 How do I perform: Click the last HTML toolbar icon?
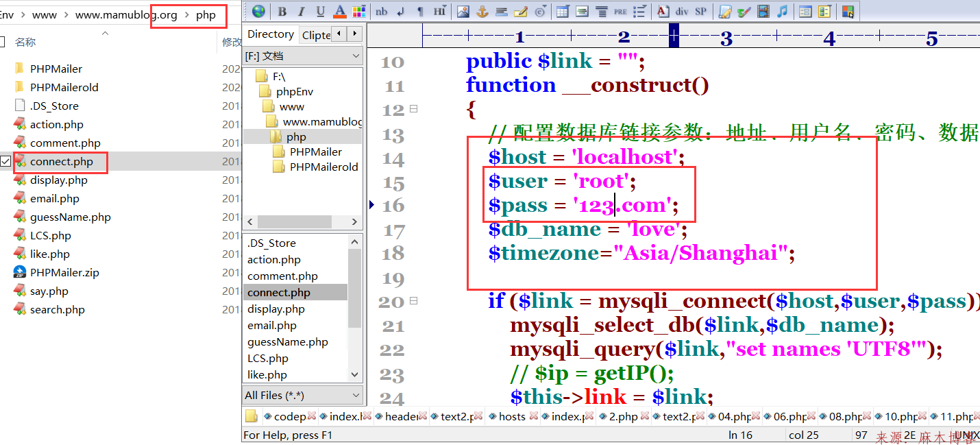pos(848,12)
